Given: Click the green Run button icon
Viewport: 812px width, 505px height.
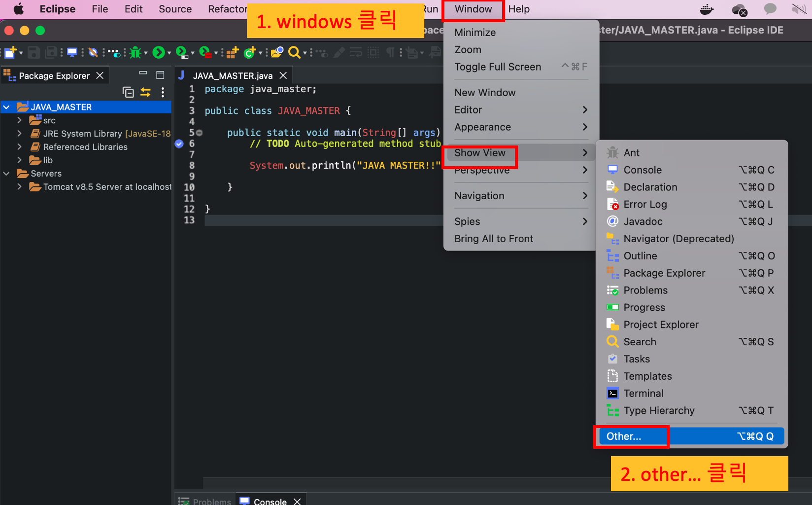Looking at the screenshot, I should pos(159,52).
